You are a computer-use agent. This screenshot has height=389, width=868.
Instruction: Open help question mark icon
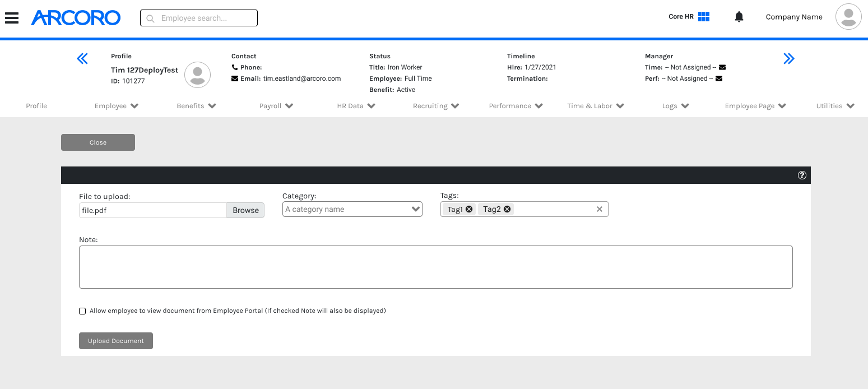tap(802, 175)
